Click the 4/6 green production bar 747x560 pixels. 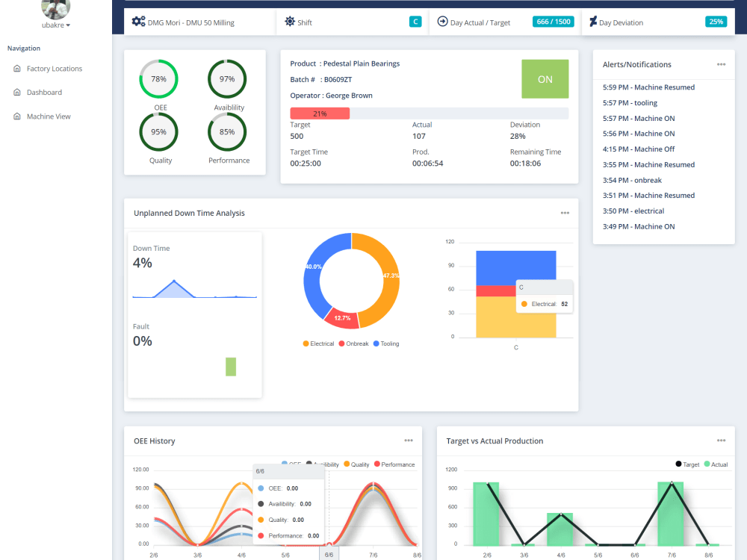(560, 529)
